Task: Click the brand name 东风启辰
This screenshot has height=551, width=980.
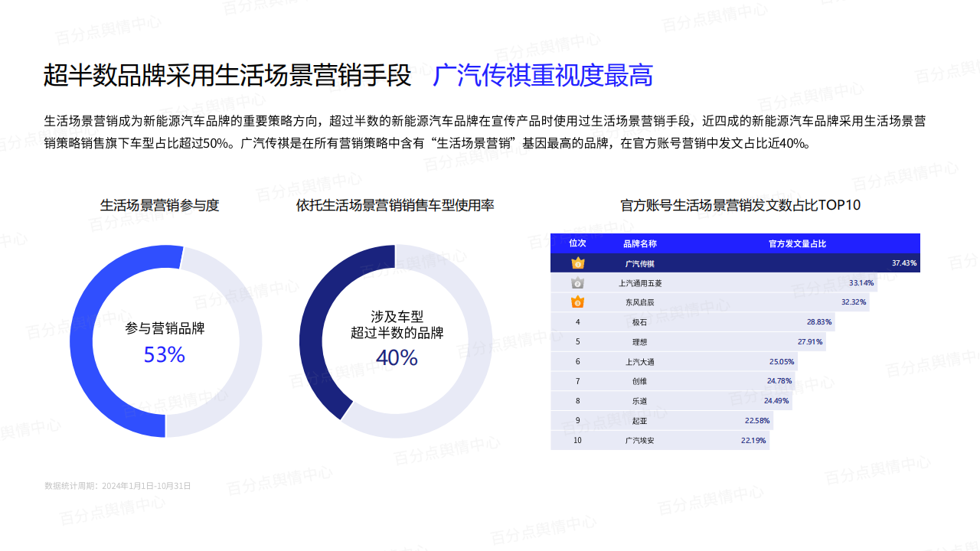Action: (639, 302)
